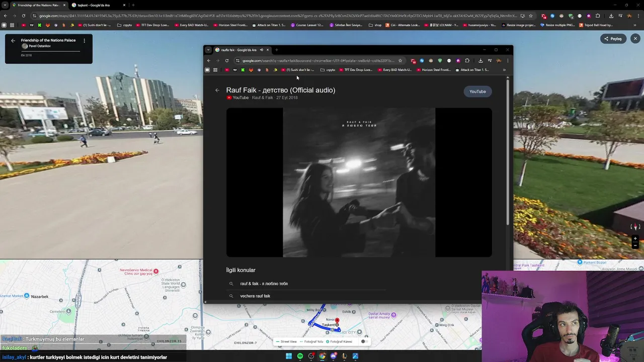Open Downloads icon in back Chrome window
644x362 pixels.
611,16
